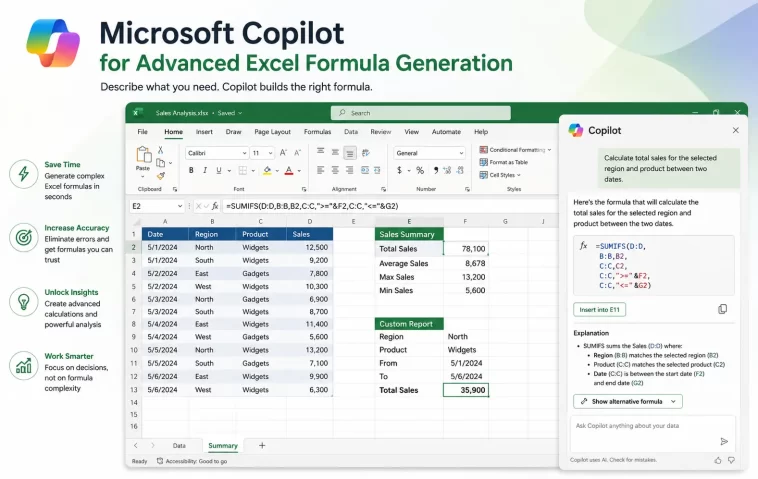Viewport: 758px width, 479px height.
Task: Click the Wrap Text icon
Action: pyautogui.click(x=365, y=170)
